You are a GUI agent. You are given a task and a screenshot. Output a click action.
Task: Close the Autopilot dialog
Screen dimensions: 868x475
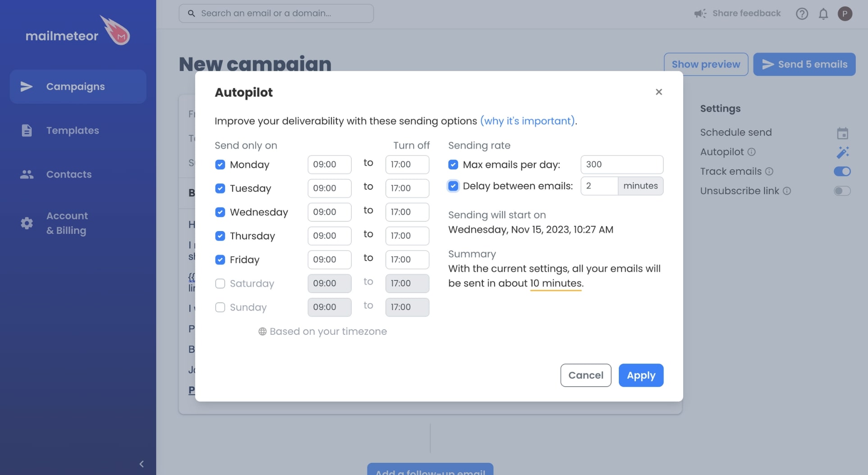[x=659, y=92]
